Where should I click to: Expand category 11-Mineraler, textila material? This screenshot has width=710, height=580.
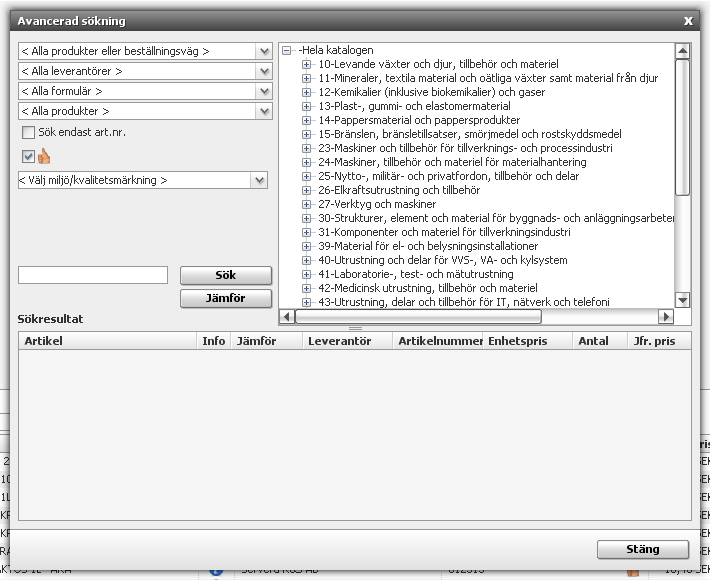point(307,78)
